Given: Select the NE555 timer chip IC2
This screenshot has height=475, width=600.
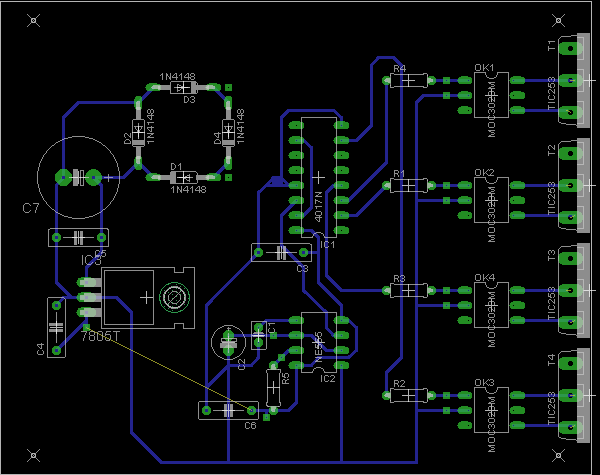Looking at the screenshot, I should coord(318,342).
